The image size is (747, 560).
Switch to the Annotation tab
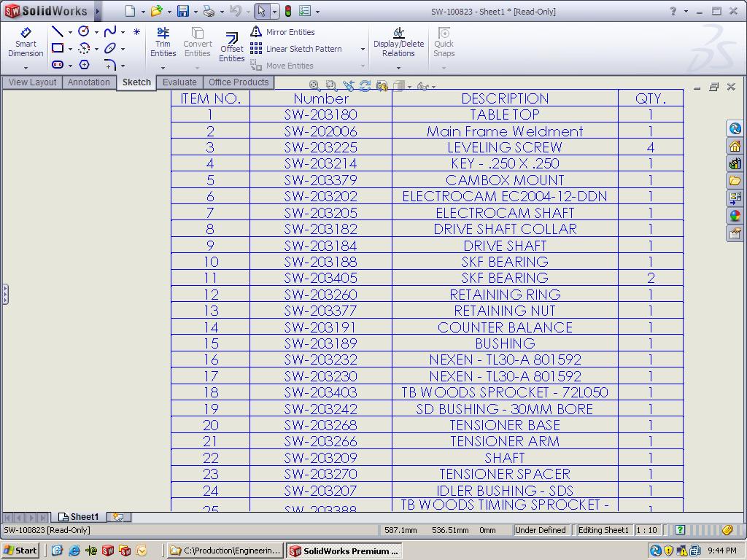pyautogui.click(x=88, y=82)
